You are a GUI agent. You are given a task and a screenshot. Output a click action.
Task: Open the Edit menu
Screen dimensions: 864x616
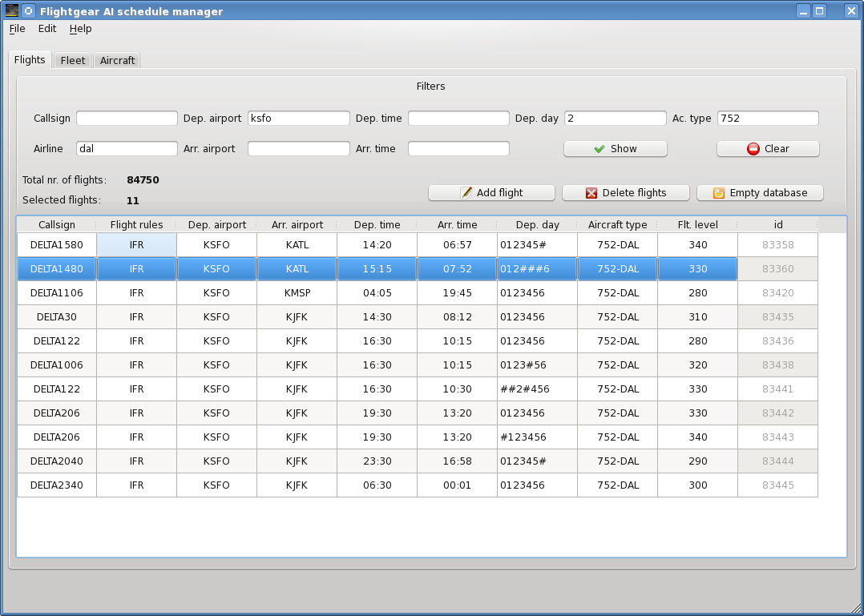click(47, 29)
